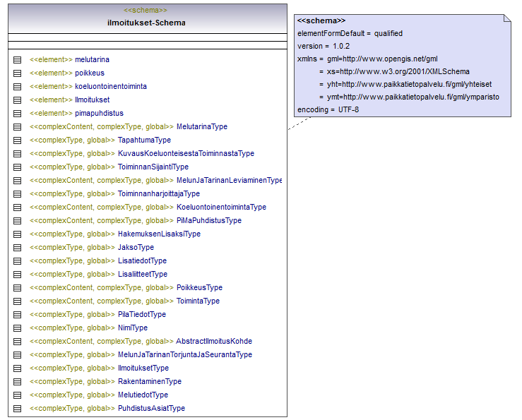Image resolution: width=522 pixels, height=420 pixels.
Task: Select the MelutarinaType name
Action: (x=202, y=126)
